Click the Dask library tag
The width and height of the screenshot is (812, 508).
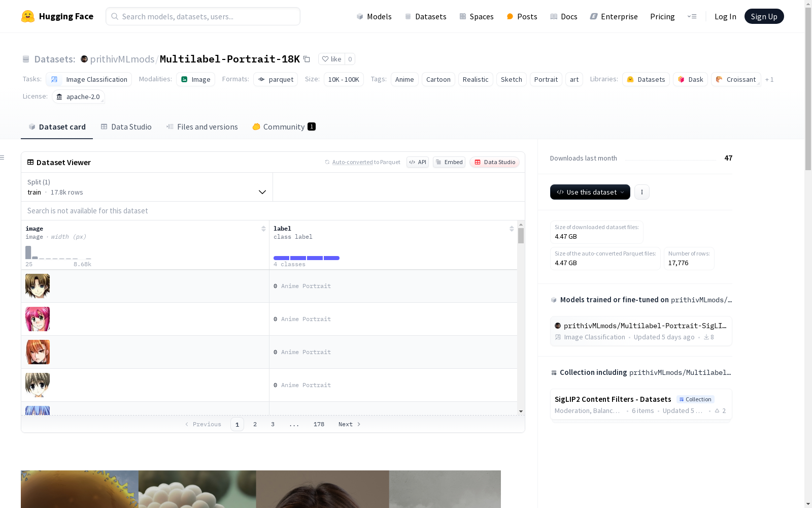[691, 79]
